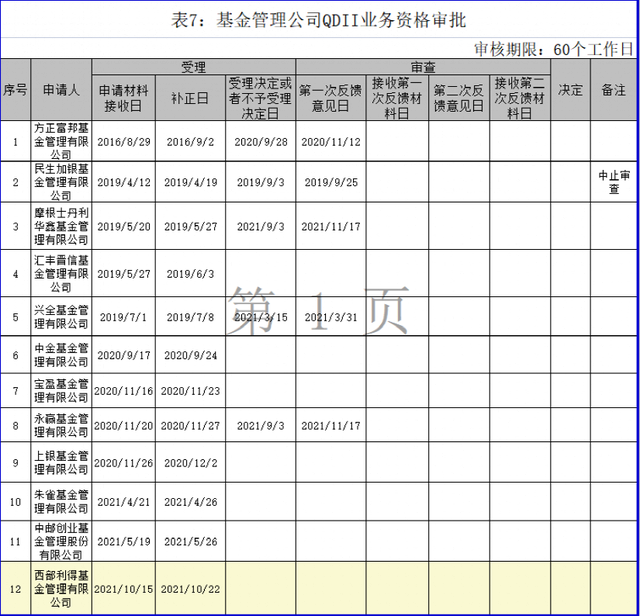Select the 第一次反馈意见日 header cell
This screenshot has height=616, width=640.
[330, 98]
